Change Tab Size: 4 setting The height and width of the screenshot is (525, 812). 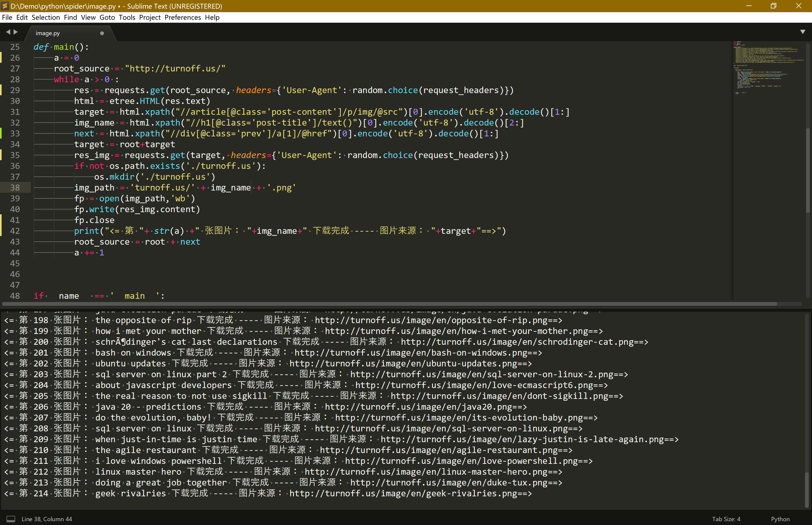tap(726, 519)
